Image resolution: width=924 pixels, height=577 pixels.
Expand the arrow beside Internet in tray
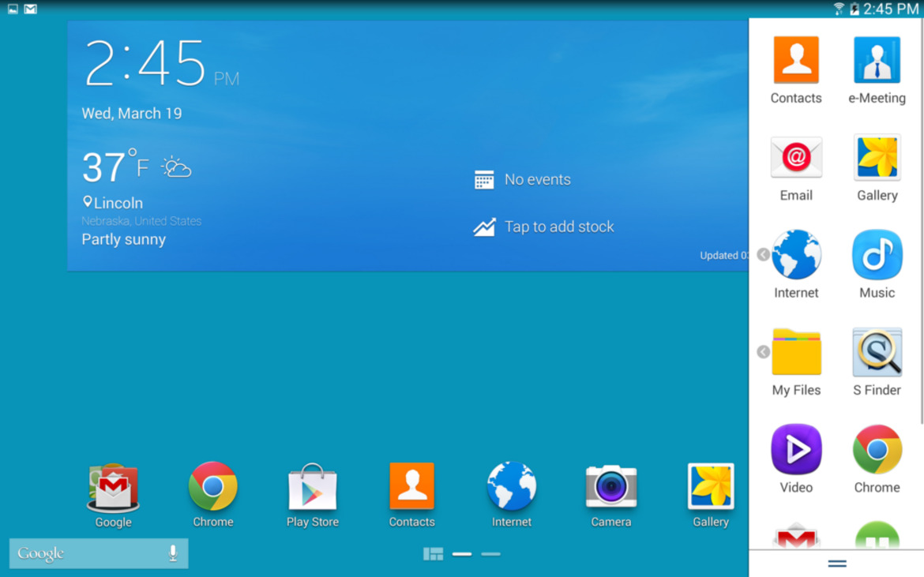pyautogui.click(x=763, y=254)
